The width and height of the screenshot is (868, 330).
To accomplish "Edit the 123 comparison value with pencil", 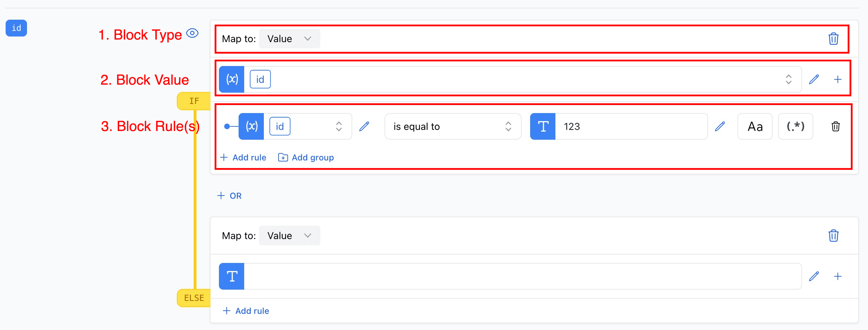I will pos(720,126).
